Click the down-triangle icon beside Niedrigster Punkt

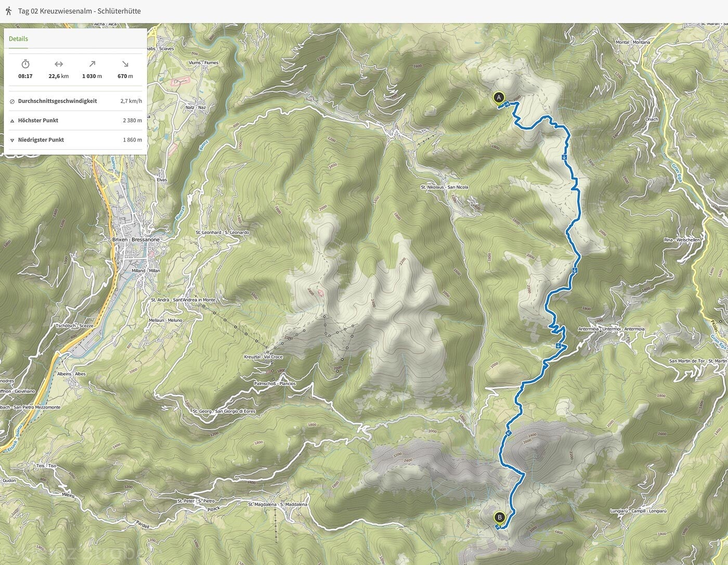[12, 140]
